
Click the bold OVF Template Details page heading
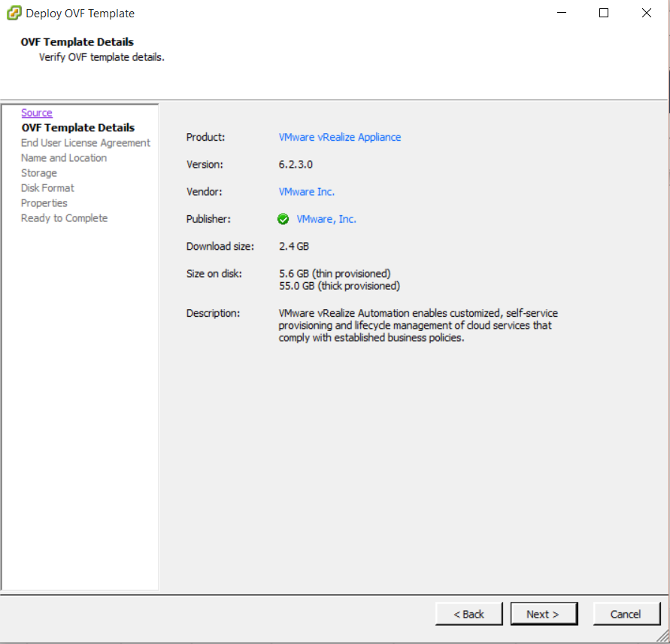point(77,42)
